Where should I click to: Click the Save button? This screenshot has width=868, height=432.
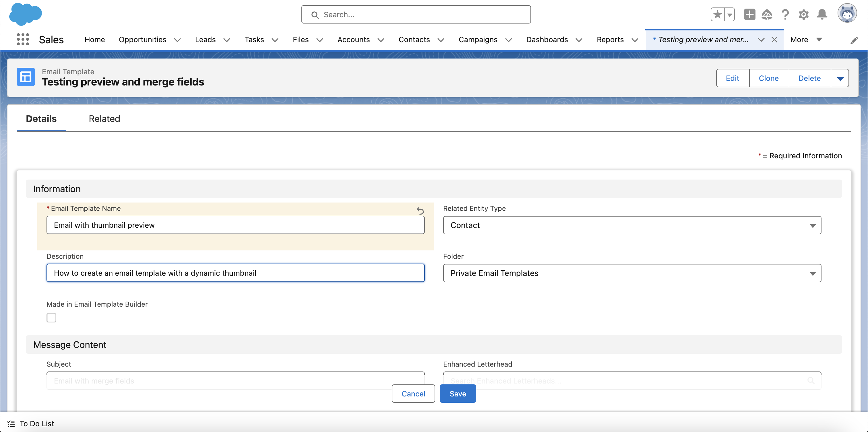click(457, 394)
